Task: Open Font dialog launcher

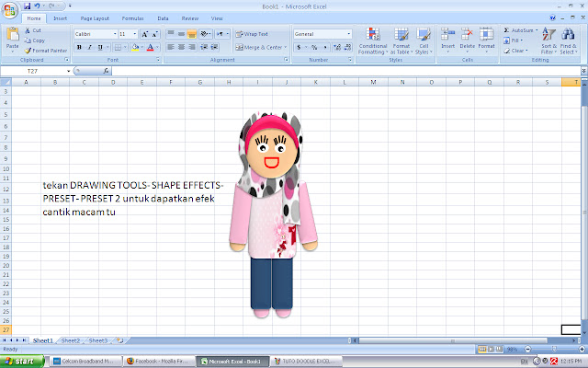Action: point(158,60)
